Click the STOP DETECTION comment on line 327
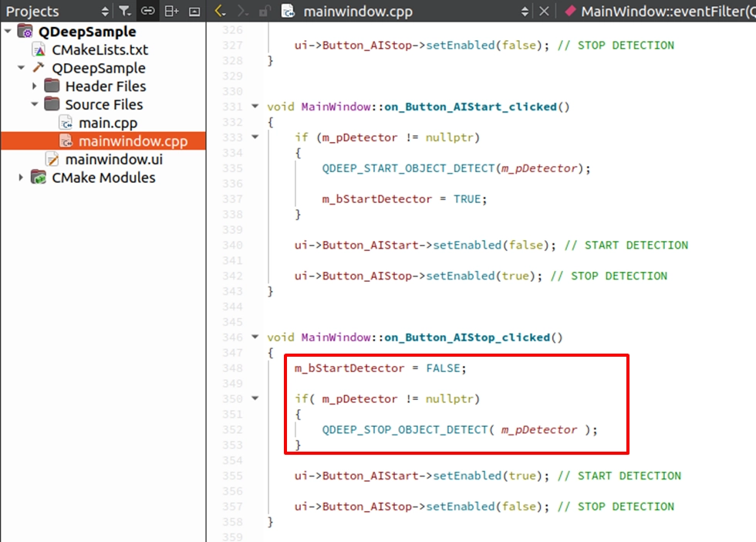756x542 pixels. [x=616, y=46]
